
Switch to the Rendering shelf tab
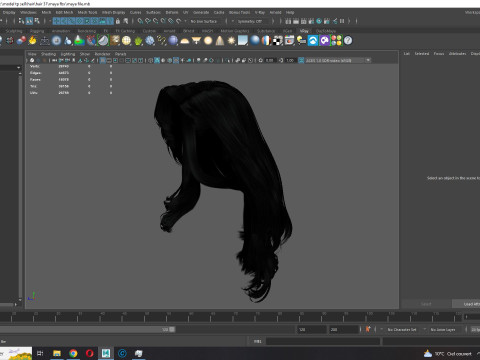click(87, 31)
